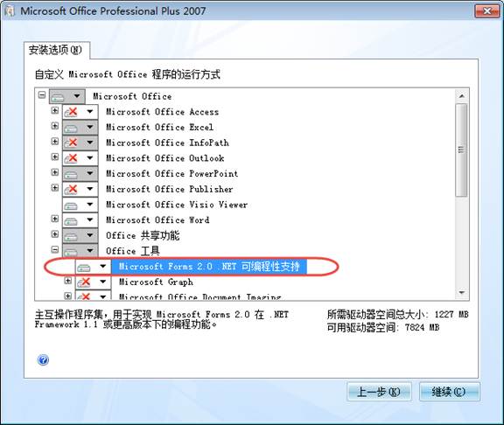504x425 pixels.
Task: Click the Office setup icon in title bar
Action: [x=10, y=10]
